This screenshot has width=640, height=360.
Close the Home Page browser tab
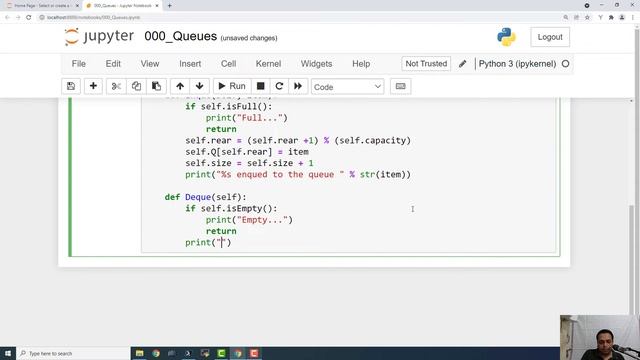(77, 6)
